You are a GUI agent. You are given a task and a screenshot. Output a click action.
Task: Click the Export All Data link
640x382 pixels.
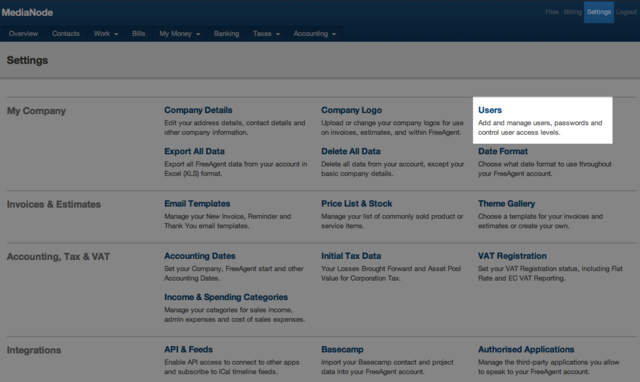194,151
